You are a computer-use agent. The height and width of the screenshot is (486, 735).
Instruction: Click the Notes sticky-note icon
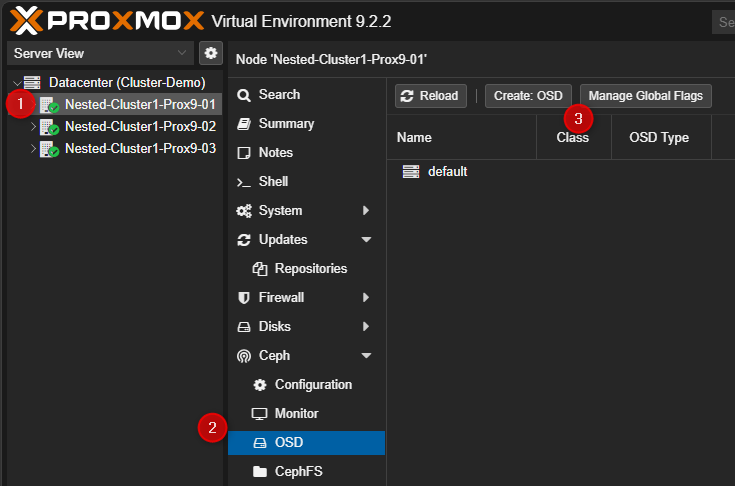pos(244,153)
